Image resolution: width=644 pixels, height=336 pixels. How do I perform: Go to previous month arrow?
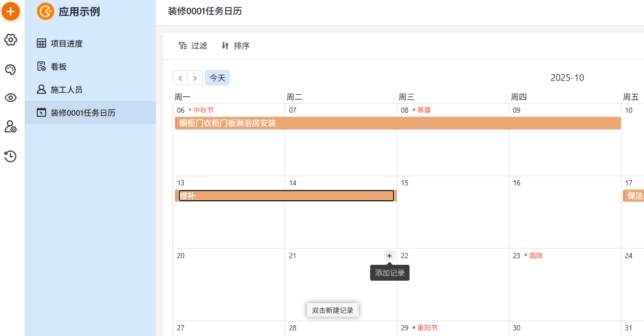pyautogui.click(x=180, y=78)
